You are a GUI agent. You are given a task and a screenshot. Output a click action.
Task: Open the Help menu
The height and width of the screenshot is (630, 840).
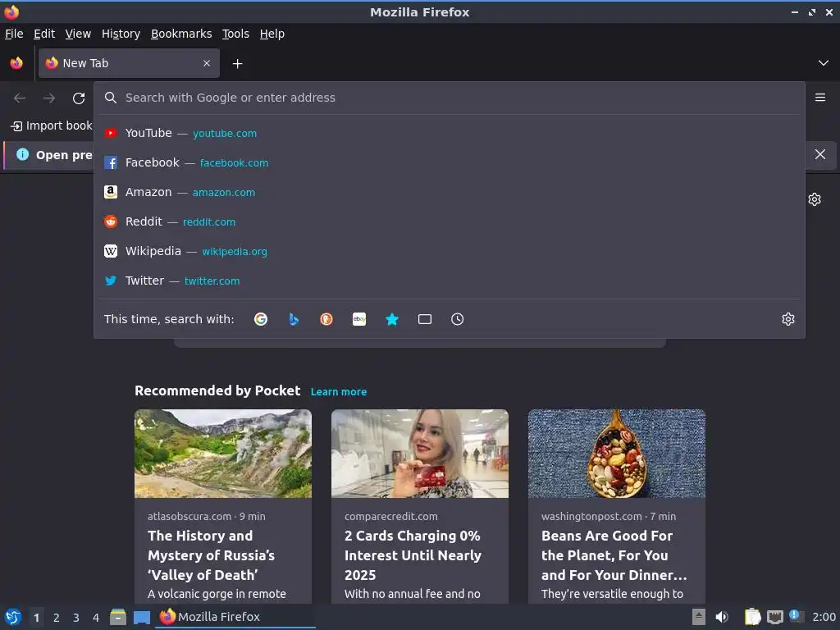(x=272, y=34)
